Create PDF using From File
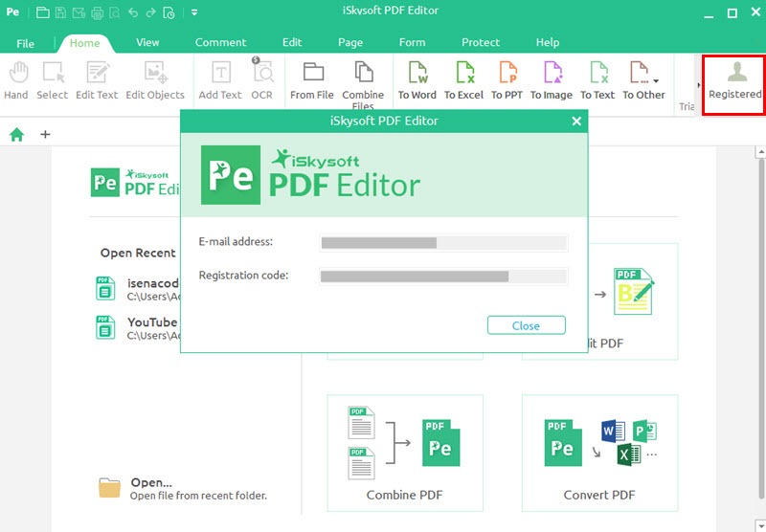Image resolution: width=766 pixels, height=532 pixels. click(312, 80)
